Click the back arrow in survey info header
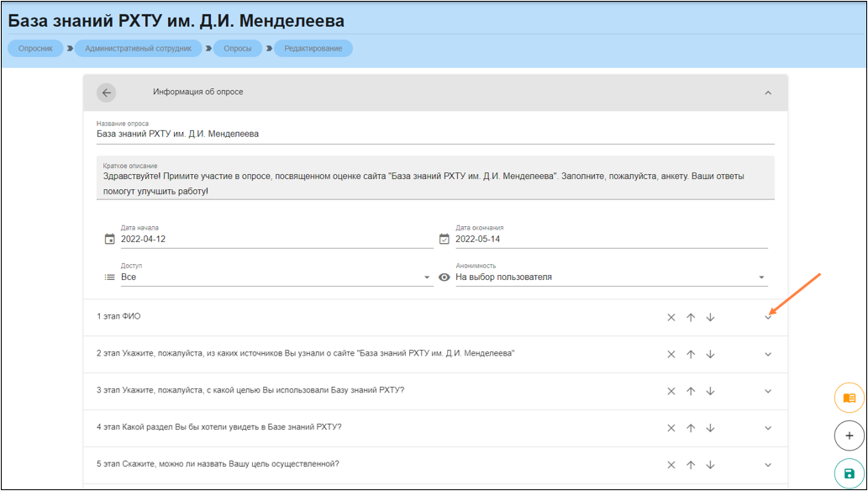 coord(106,92)
